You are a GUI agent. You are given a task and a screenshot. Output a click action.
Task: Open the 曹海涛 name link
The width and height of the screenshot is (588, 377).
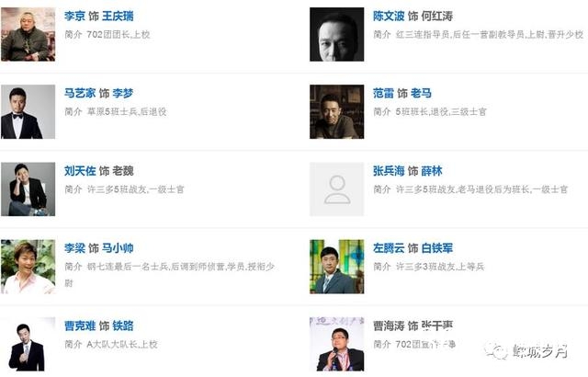pyautogui.click(x=388, y=326)
